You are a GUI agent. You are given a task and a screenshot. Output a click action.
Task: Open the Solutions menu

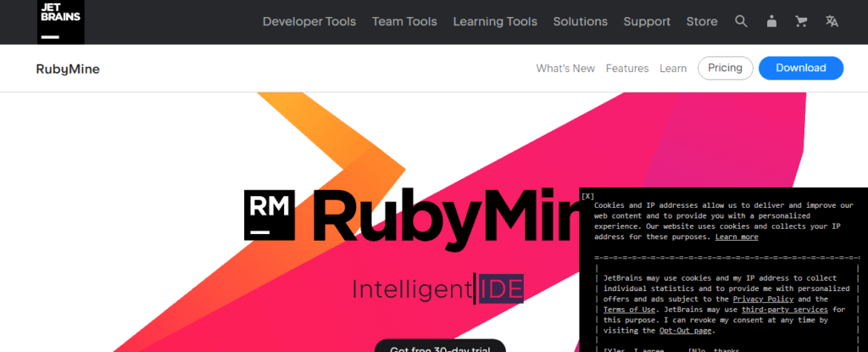point(580,21)
